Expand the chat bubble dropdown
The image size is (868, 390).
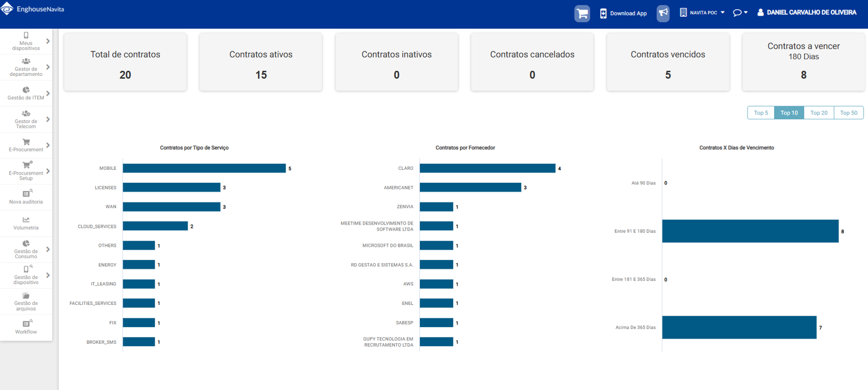pos(740,12)
